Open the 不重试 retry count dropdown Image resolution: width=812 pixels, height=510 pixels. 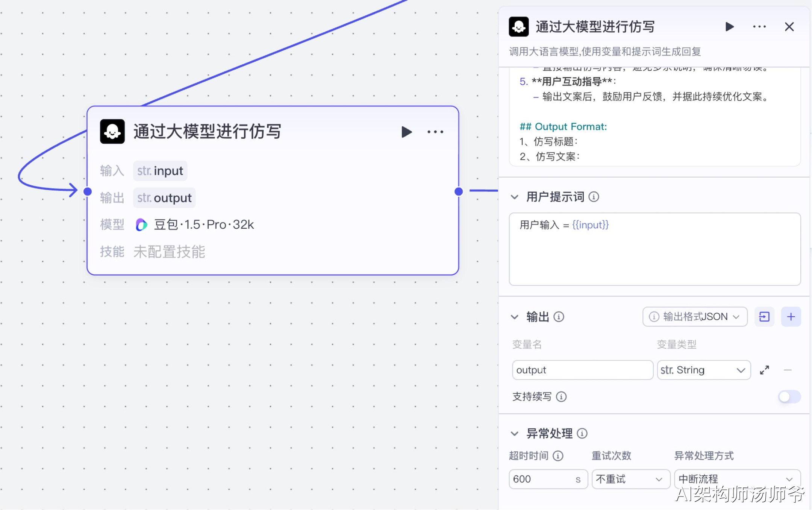pyautogui.click(x=630, y=479)
